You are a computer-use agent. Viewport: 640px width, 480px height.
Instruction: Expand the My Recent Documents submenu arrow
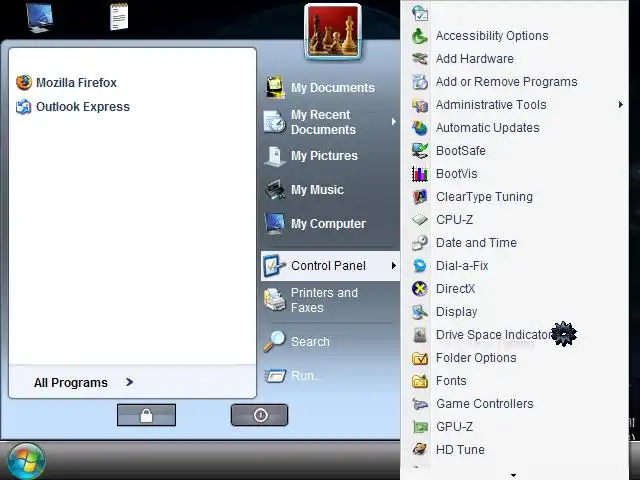(393, 122)
